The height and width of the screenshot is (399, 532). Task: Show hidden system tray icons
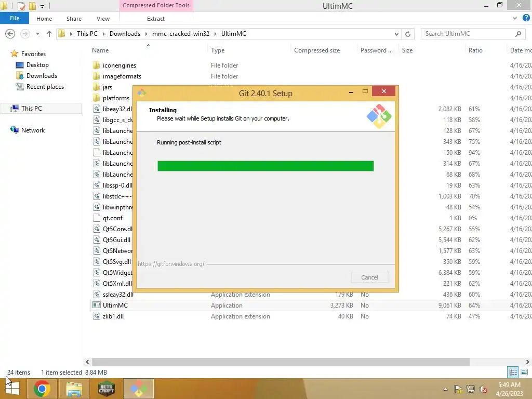tap(445, 389)
